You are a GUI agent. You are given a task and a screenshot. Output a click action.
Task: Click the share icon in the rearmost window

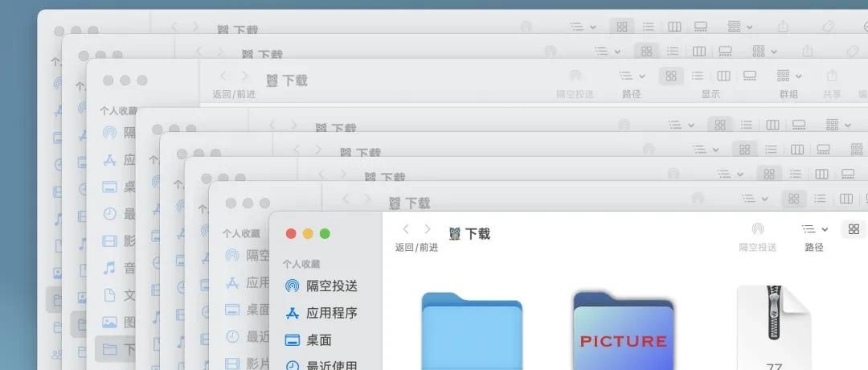[783, 26]
